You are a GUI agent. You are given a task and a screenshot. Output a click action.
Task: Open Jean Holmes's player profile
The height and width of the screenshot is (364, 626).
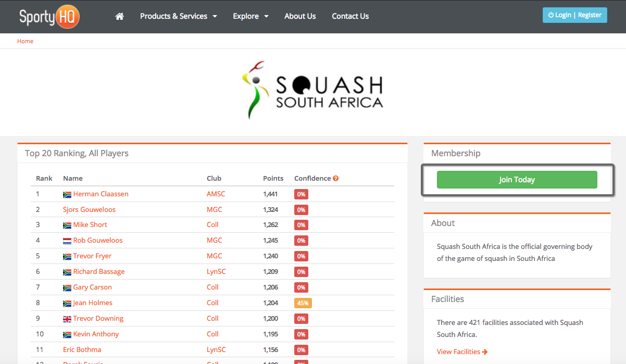pos(93,303)
